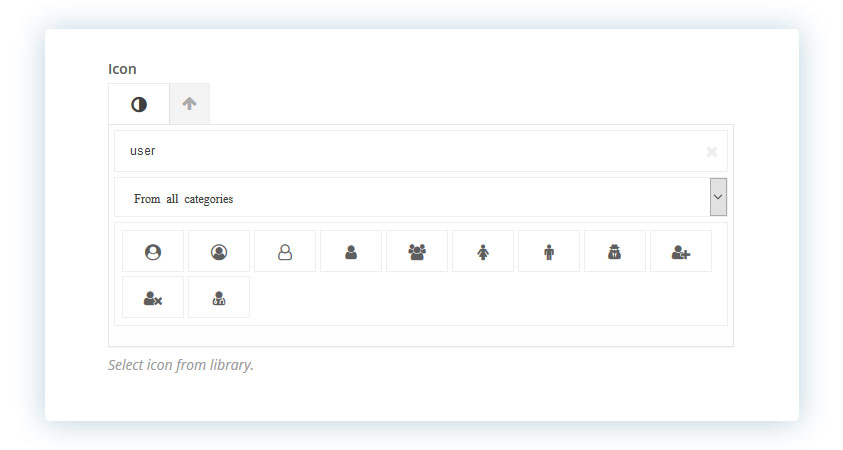
Task: Pick the male figure icon
Action: 549,252
